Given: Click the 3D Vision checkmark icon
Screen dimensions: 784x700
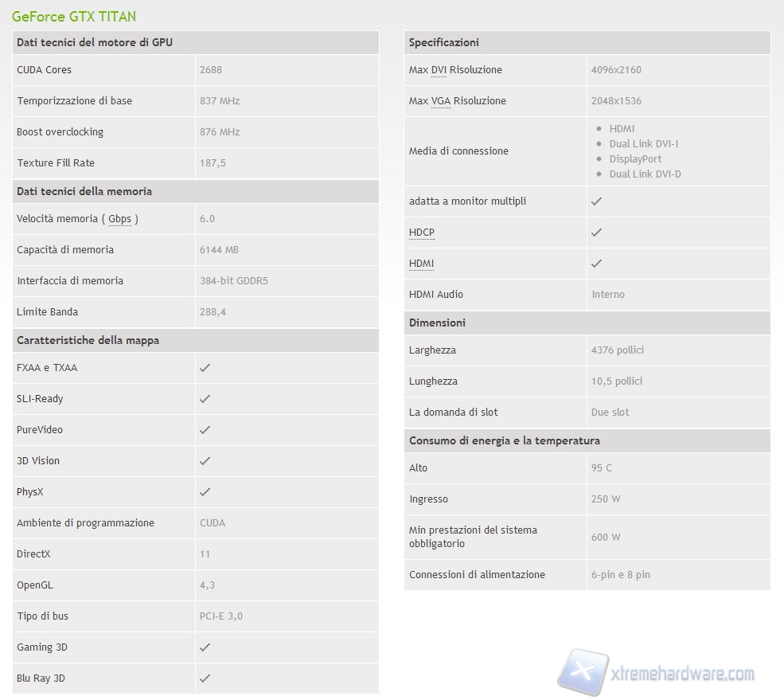Looking at the screenshot, I should [205, 461].
